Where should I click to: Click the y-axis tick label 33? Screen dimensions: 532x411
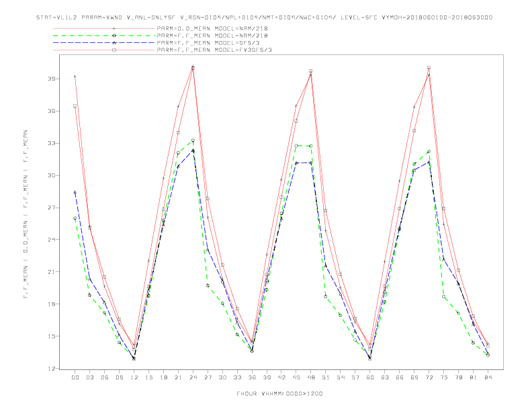click(52, 143)
